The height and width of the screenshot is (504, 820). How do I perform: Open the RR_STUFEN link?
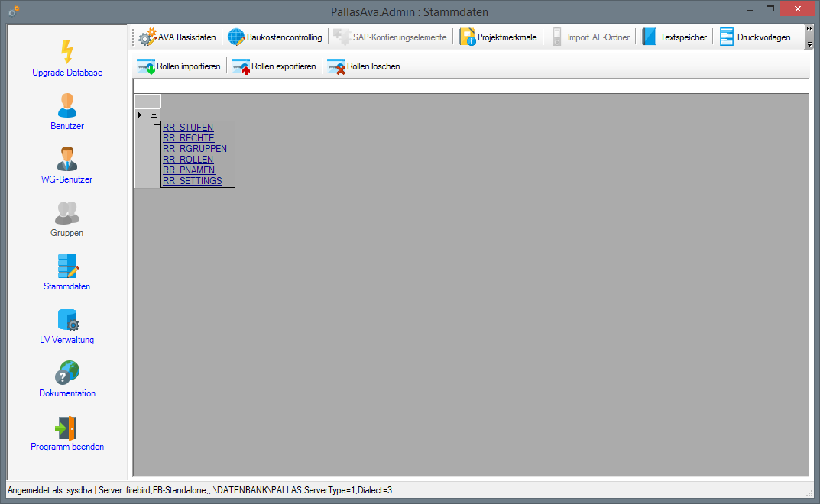pyautogui.click(x=188, y=127)
